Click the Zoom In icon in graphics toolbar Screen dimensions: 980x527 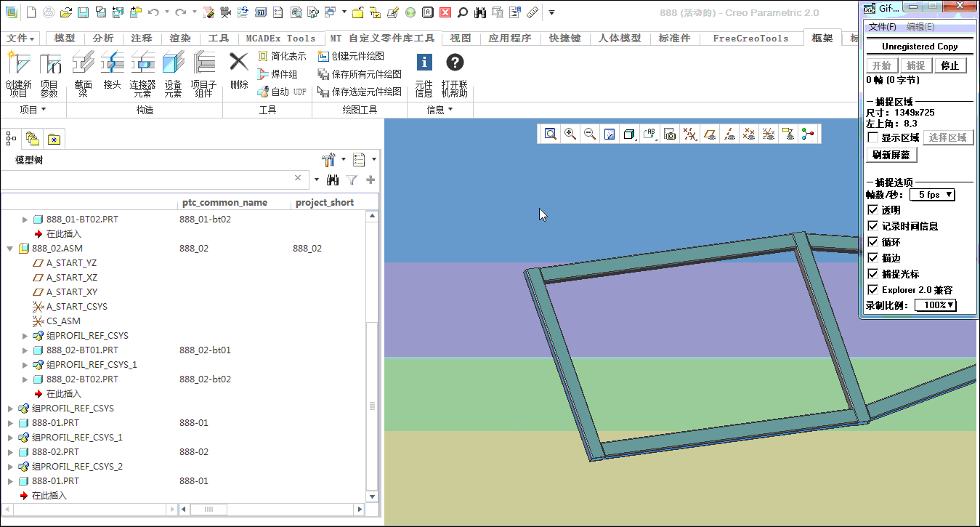tap(570, 134)
